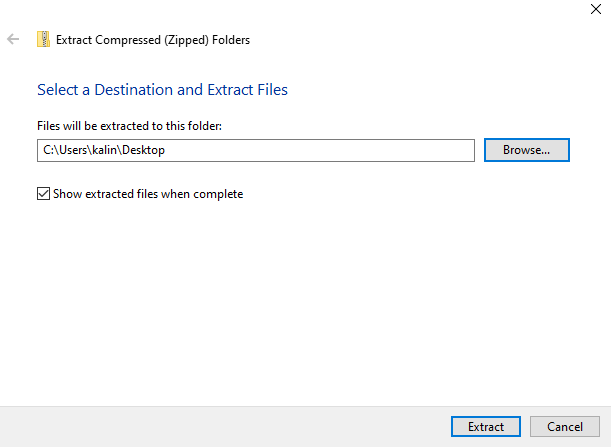Screen dimensions: 612x448
Task: Click the gray footer bar left of Extract
Action: tap(220, 427)
